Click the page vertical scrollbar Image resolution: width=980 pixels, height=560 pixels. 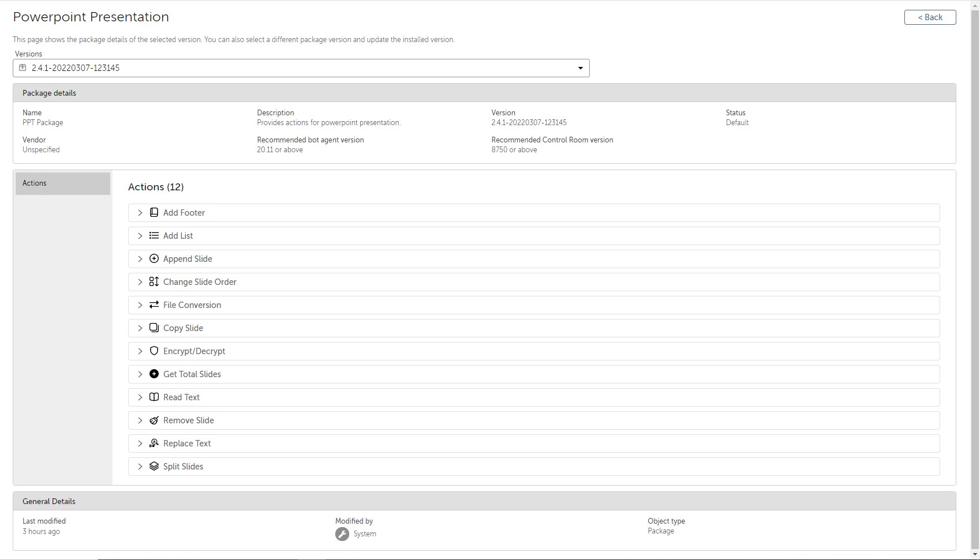click(975, 277)
